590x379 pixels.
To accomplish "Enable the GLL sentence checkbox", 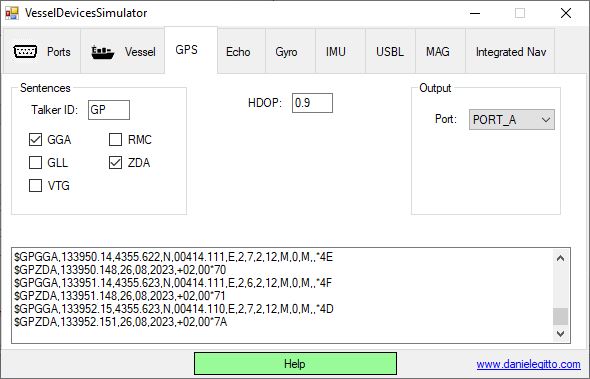I will point(35,163).
